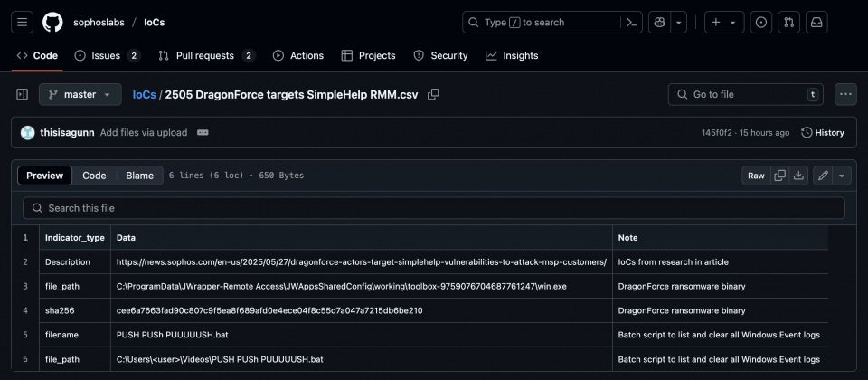Expand edit options dropdown arrow
The image size is (868, 380).
pos(842,176)
